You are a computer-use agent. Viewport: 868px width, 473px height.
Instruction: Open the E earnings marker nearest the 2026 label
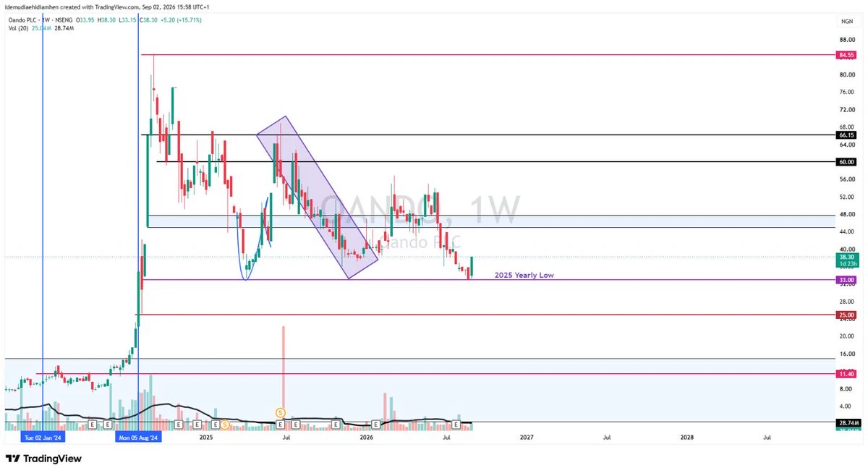(376, 423)
